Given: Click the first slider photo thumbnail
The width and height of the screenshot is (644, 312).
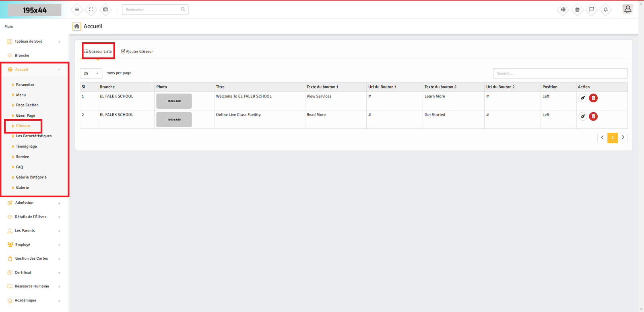Looking at the screenshot, I should click(x=174, y=101).
